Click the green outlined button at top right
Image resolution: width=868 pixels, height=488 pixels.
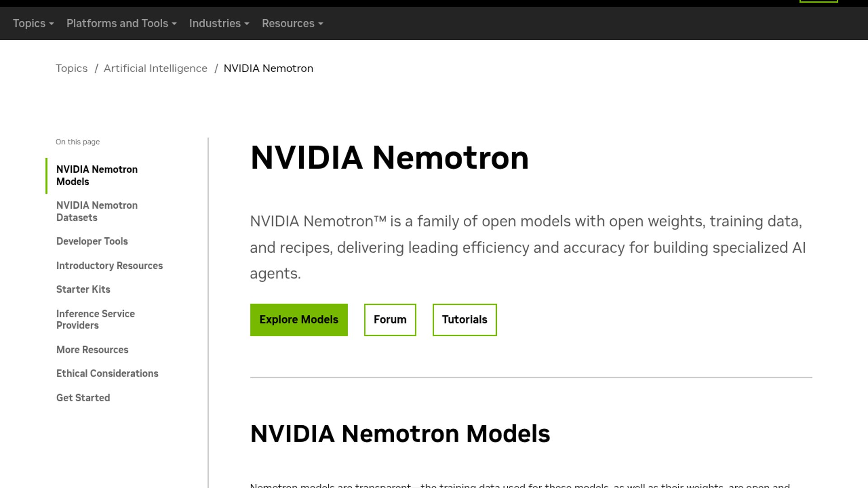pyautogui.click(x=818, y=1)
